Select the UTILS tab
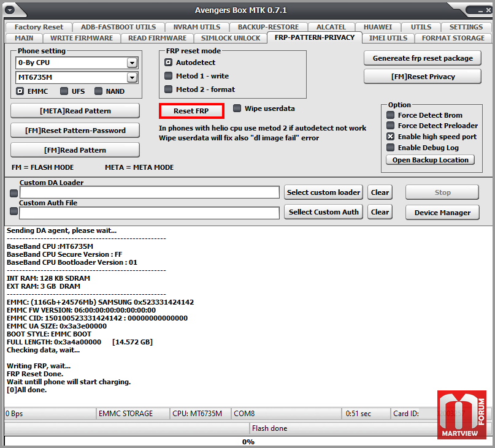The width and height of the screenshot is (495, 448). (421, 27)
